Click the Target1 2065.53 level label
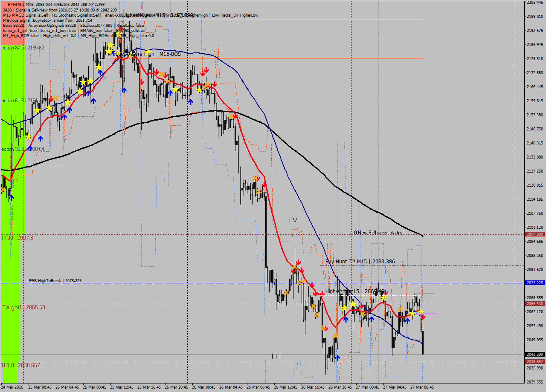Viewport: 546px width, 392px height. (23, 307)
